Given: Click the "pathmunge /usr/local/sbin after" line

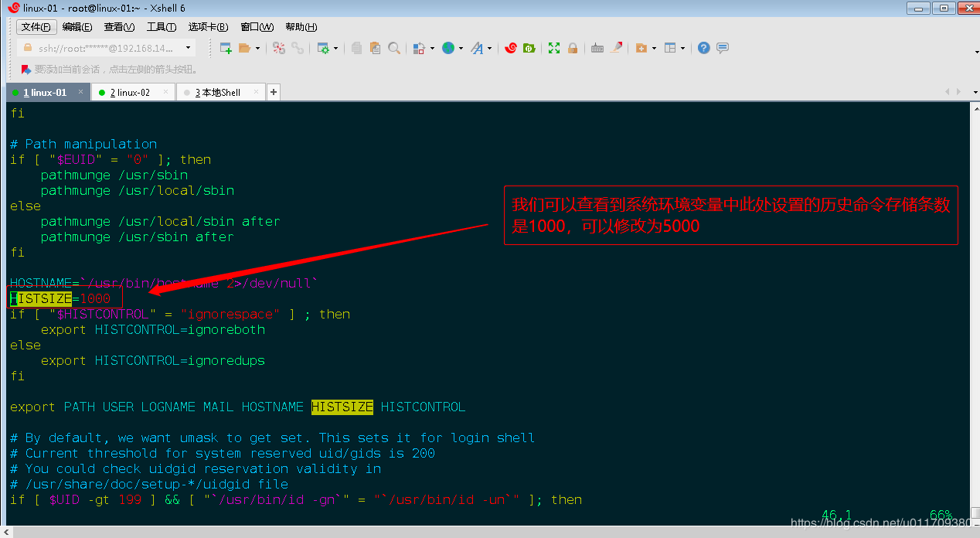Looking at the screenshot, I should coord(161,221).
